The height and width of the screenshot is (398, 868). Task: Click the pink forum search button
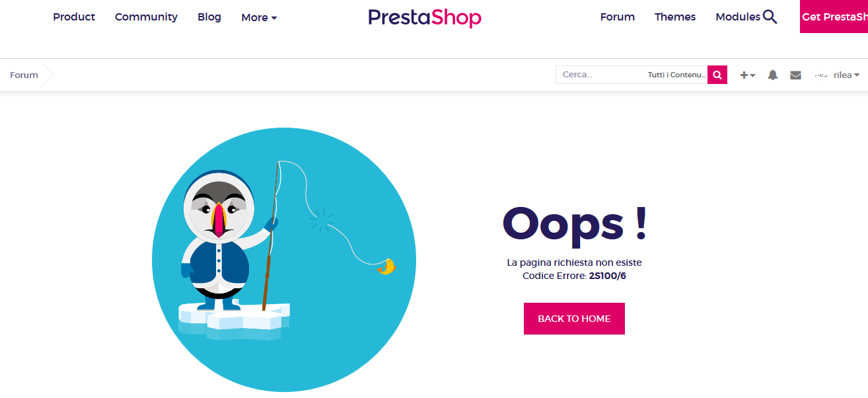point(717,75)
